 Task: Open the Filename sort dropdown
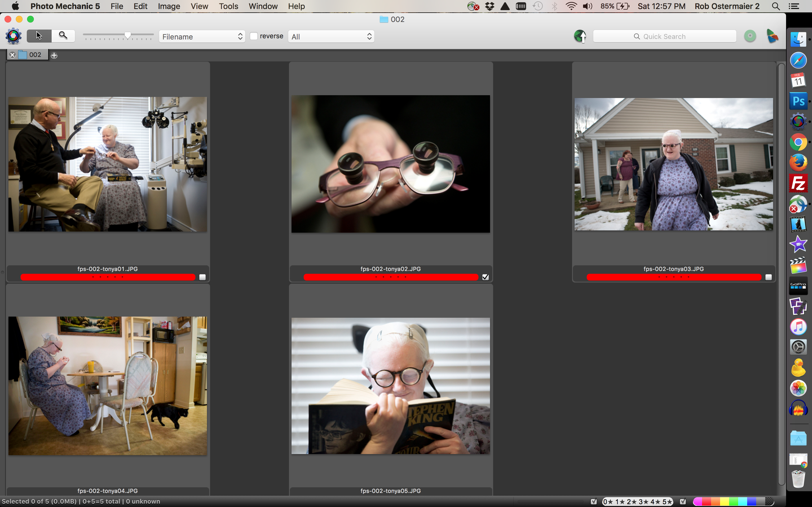(202, 37)
